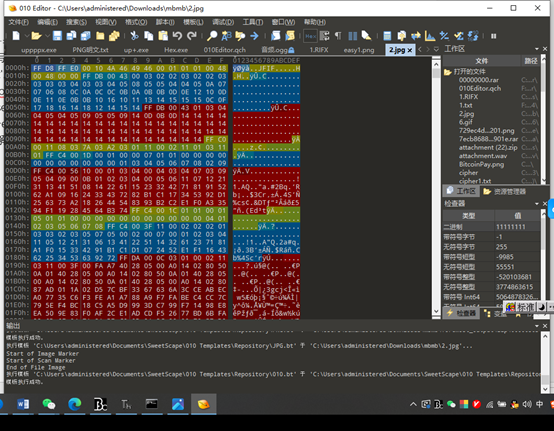Toggle whitespace pilcrow display
This screenshot has height=431, width=554.
click(x=338, y=36)
